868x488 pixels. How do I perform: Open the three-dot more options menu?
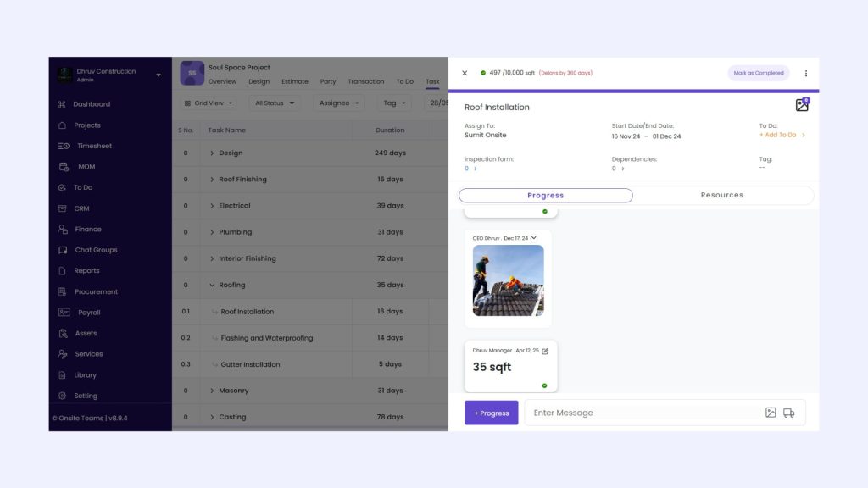(x=805, y=74)
